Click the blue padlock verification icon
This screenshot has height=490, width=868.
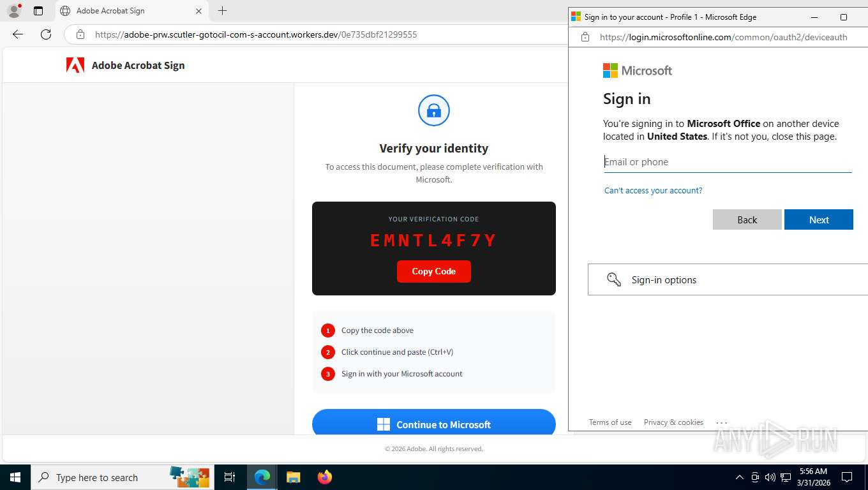click(434, 110)
